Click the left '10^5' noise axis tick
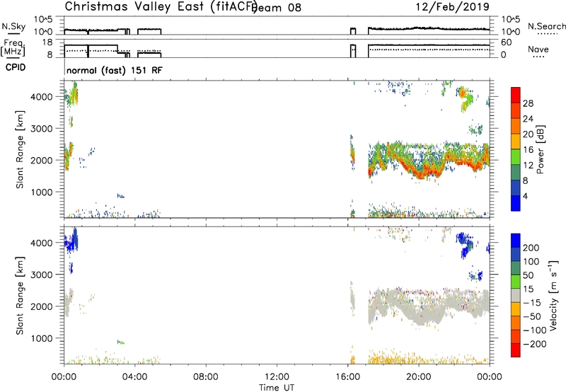Screen dimensions: 566x392 click(43, 20)
